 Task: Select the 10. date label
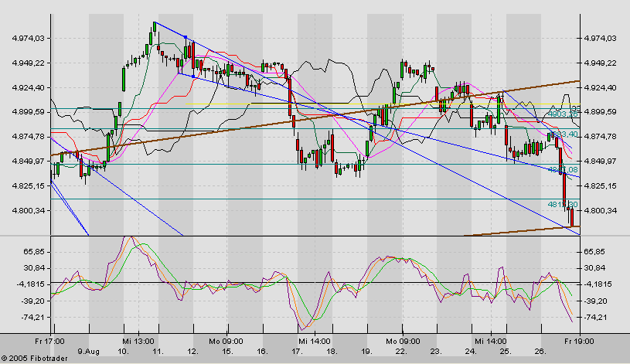coord(124,352)
